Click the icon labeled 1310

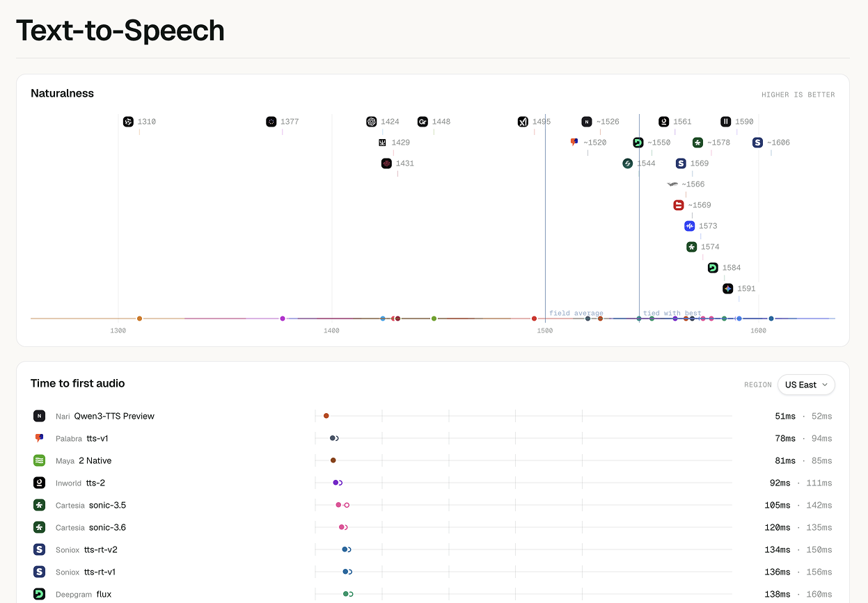128,122
